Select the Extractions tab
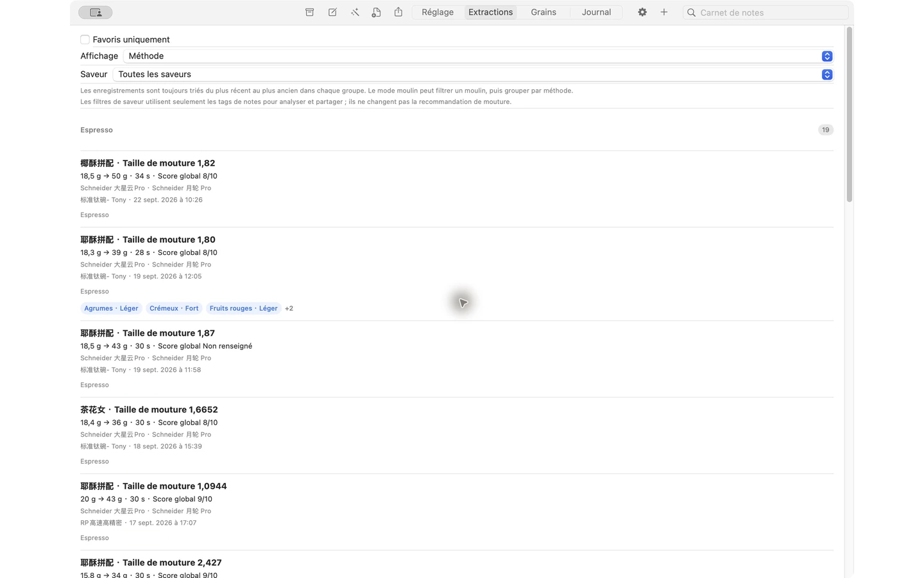The image size is (924, 578). [x=491, y=12]
